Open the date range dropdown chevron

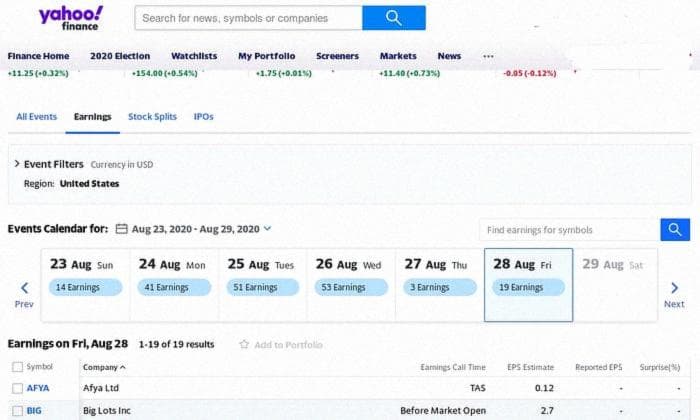click(267, 229)
